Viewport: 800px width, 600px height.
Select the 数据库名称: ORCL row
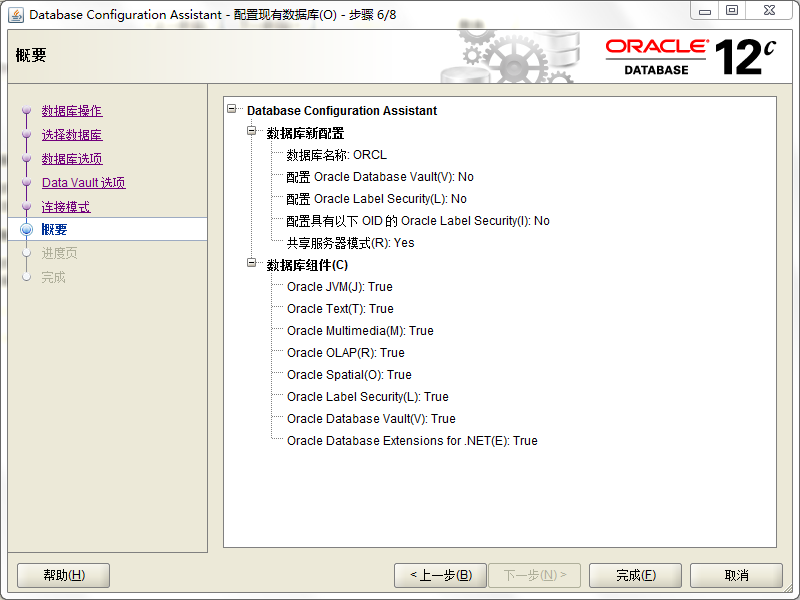337,155
